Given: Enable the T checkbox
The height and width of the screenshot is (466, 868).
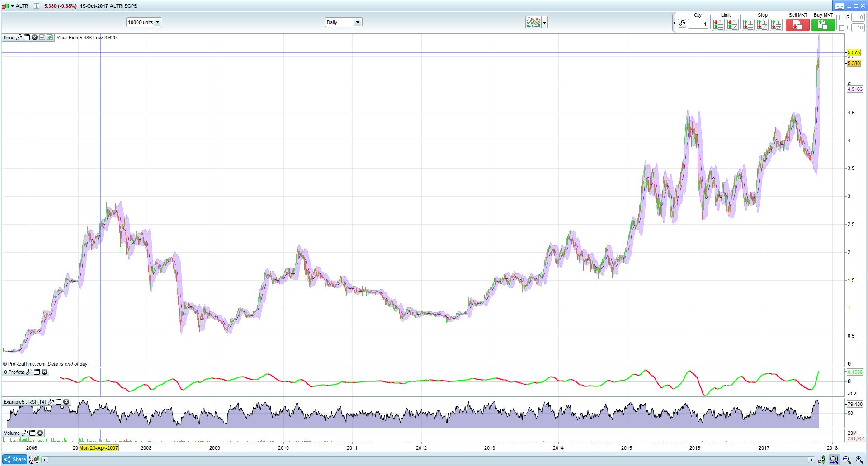Looking at the screenshot, I should click(x=842, y=28).
